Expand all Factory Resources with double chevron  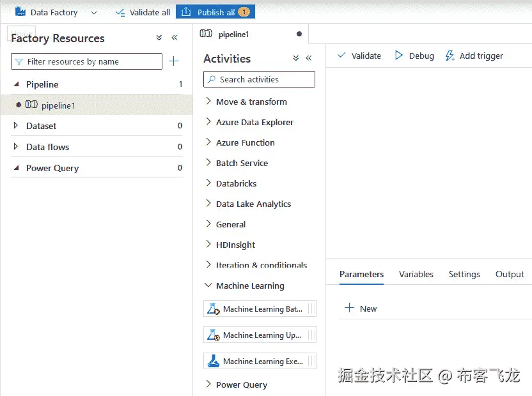click(159, 38)
